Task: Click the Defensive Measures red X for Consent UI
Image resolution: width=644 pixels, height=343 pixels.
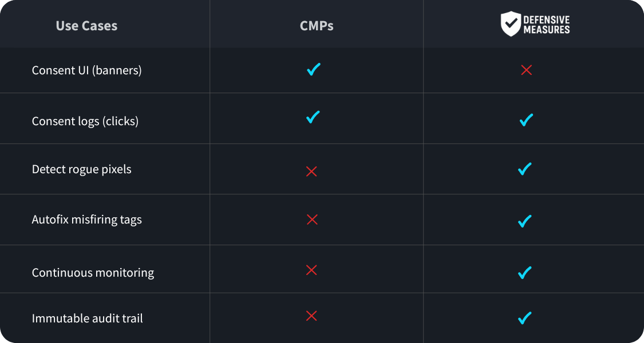Action: point(527,70)
